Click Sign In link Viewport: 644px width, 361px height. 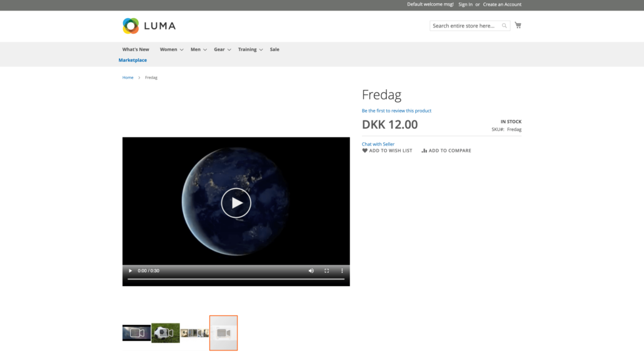click(465, 4)
